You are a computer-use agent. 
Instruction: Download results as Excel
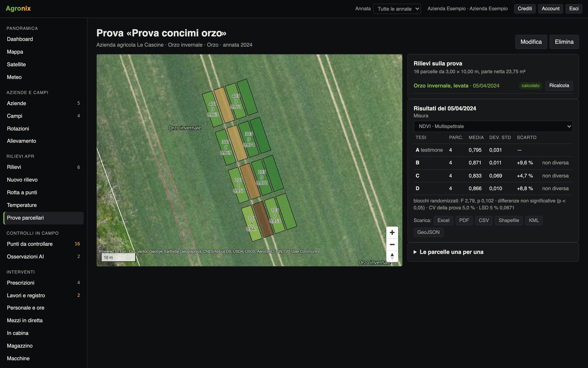tap(443, 220)
